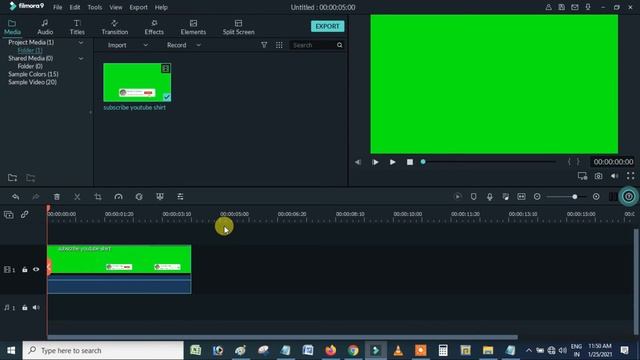Select the subscribe youtube shirt media thumbnail

137,82
